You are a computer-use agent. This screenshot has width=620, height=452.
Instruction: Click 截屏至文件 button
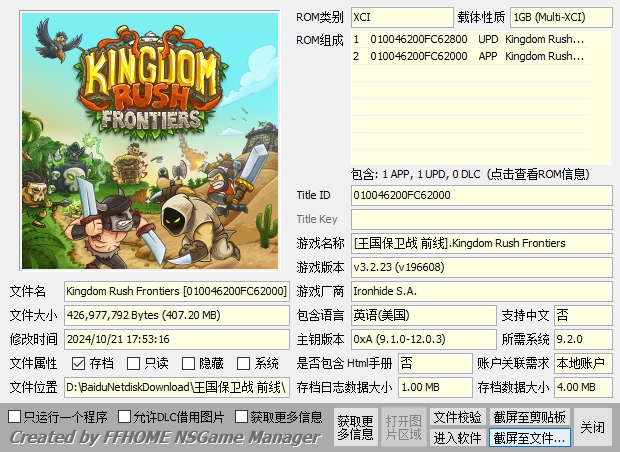coord(529,438)
